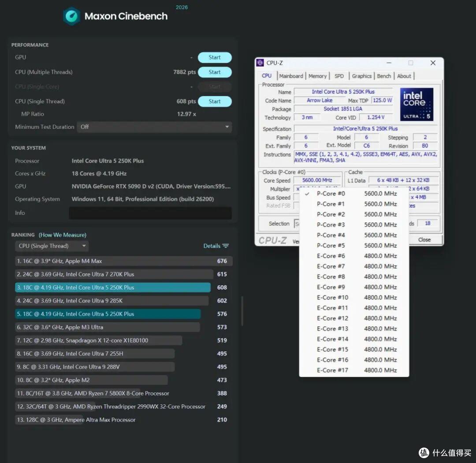The width and height of the screenshot is (476, 463).
Task: Click the Core Ultra 7 255H ranking row
Action: tap(123, 354)
